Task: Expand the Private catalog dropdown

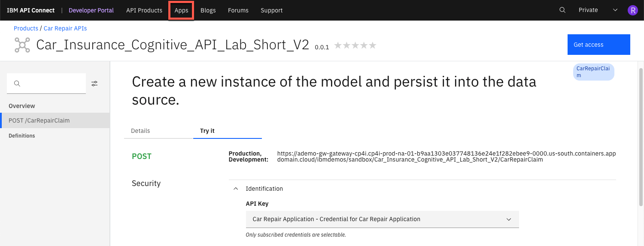Action: point(598,10)
